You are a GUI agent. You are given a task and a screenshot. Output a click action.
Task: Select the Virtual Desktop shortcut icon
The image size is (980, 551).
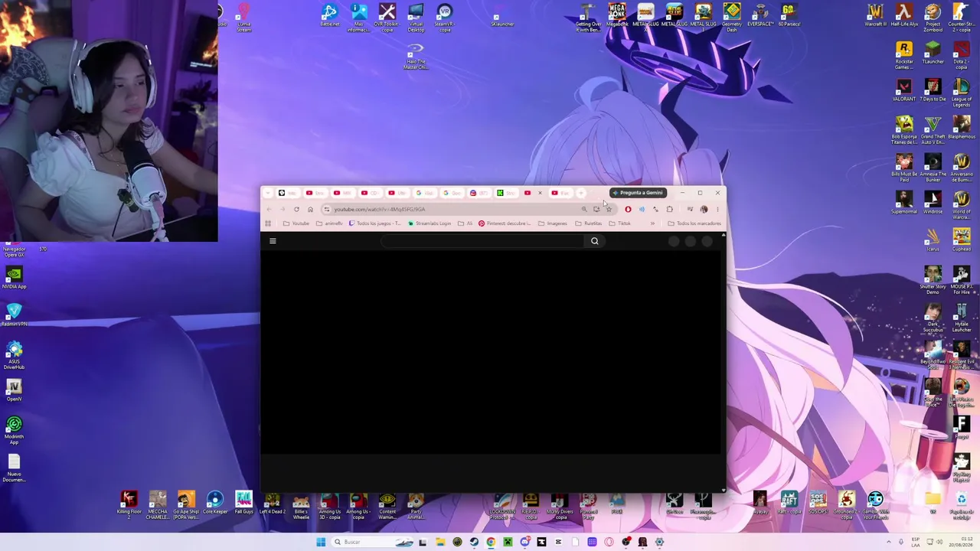click(x=416, y=18)
